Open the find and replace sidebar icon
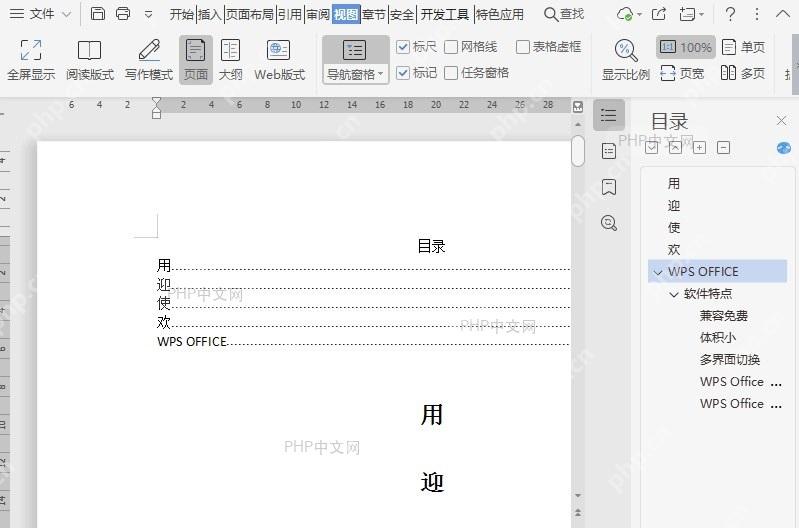This screenshot has width=799, height=528. [x=609, y=223]
